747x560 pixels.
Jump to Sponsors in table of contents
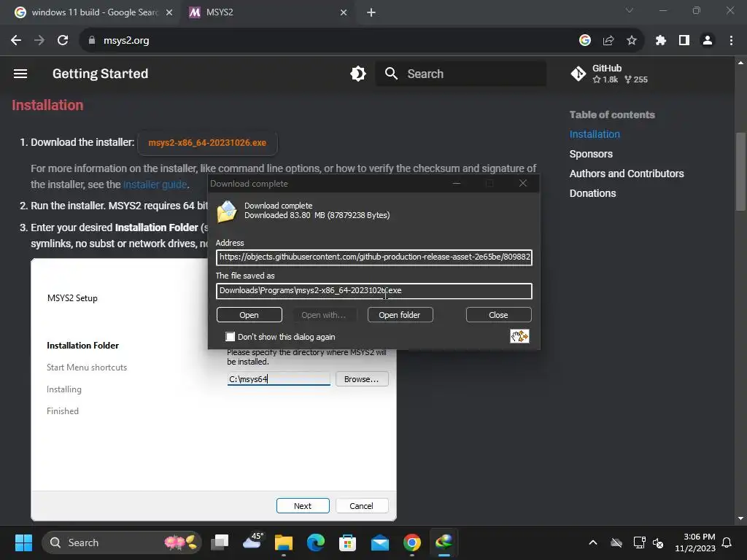591,154
